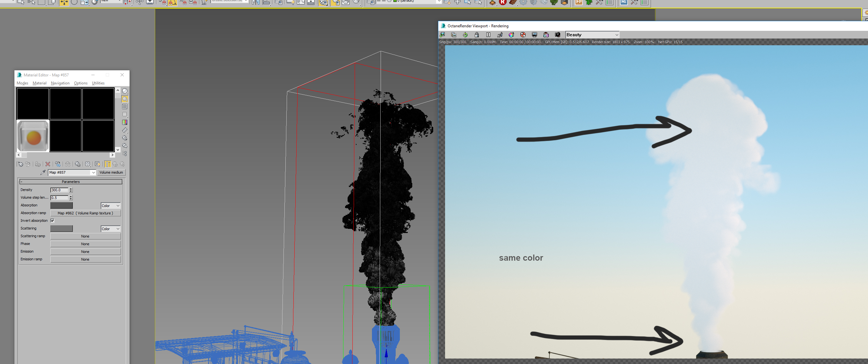Open the Utilities menu
Screen dimensions: 868x364
click(98, 83)
